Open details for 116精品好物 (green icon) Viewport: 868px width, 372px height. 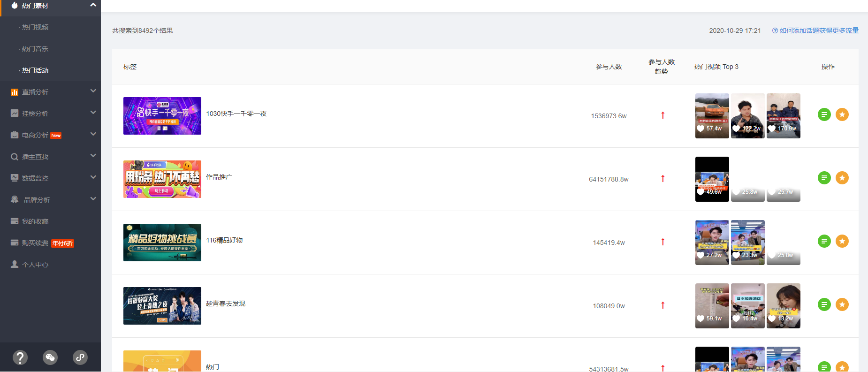824,241
